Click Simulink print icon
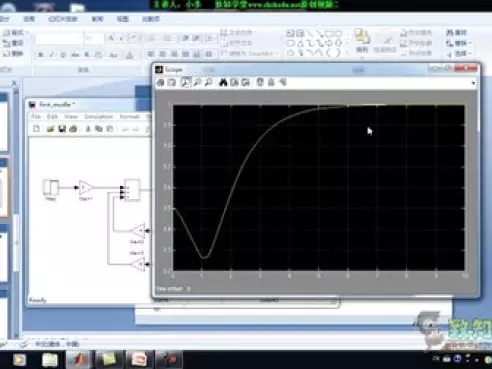 click(73, 129)
